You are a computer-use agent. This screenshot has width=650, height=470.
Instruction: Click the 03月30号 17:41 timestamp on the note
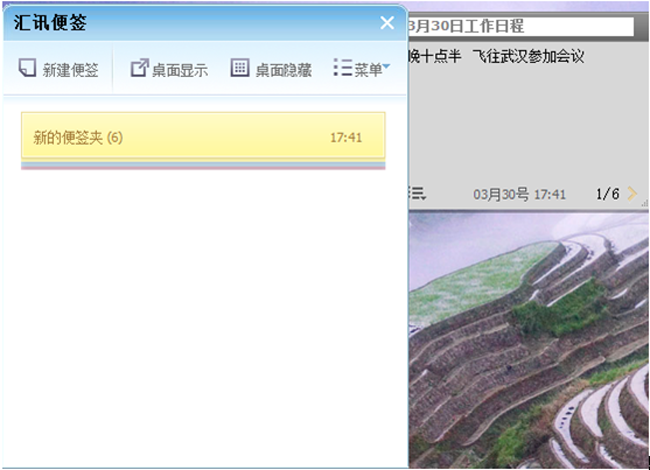tap(519, 194)
